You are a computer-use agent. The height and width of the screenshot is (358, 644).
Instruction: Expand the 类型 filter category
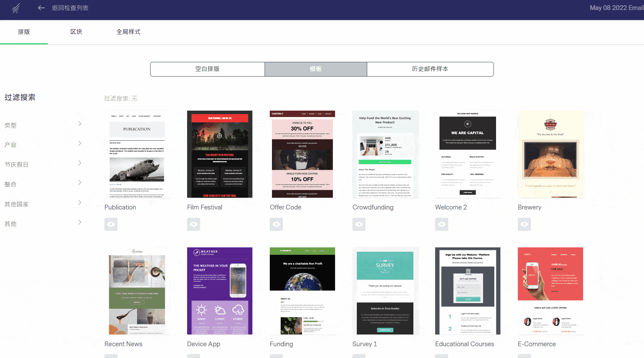[43, 125]
